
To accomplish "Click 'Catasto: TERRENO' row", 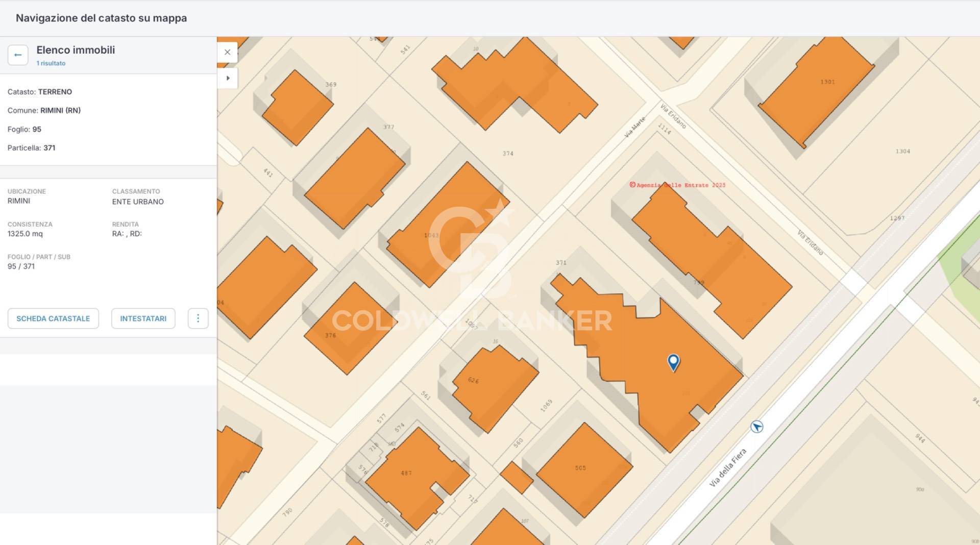I will (x=40, y=92).
